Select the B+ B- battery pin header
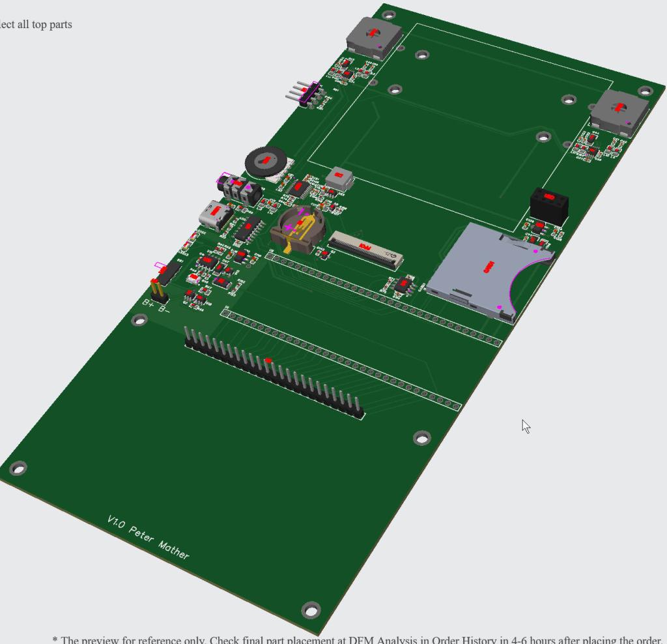 (158, 290)
